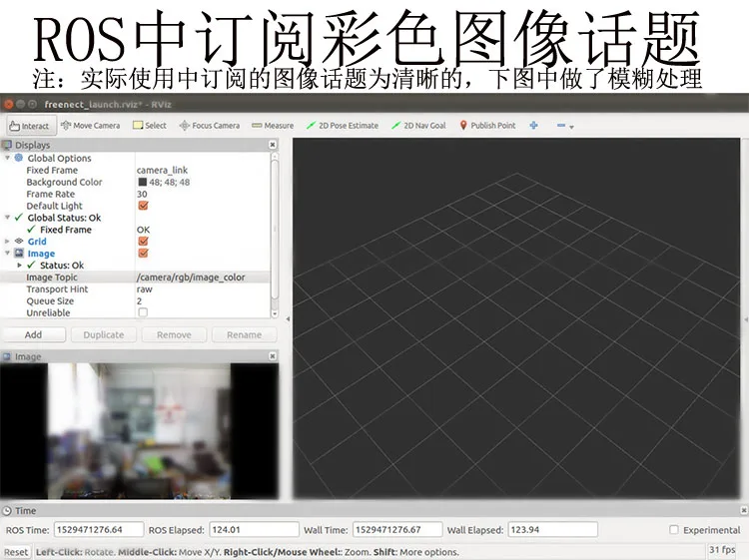The height and width of the screenshot is (560, 749).
Task: Activate the Move Camera tool
Action: pyautogui.click(x=90, y=126)
